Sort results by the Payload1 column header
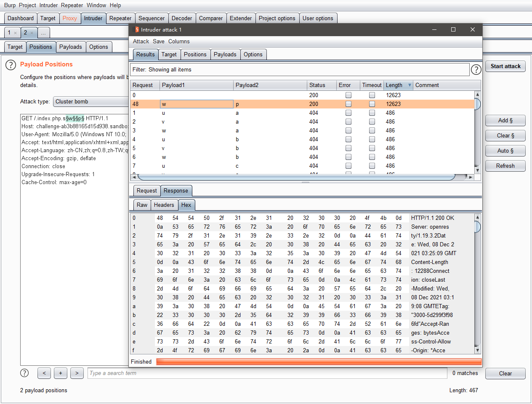Screen dimensions: 532x404 (197, 85)
